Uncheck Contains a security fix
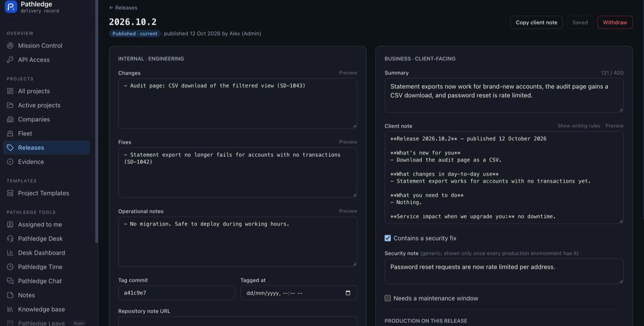This screenshot has width=644, height=326. point(388,238)
